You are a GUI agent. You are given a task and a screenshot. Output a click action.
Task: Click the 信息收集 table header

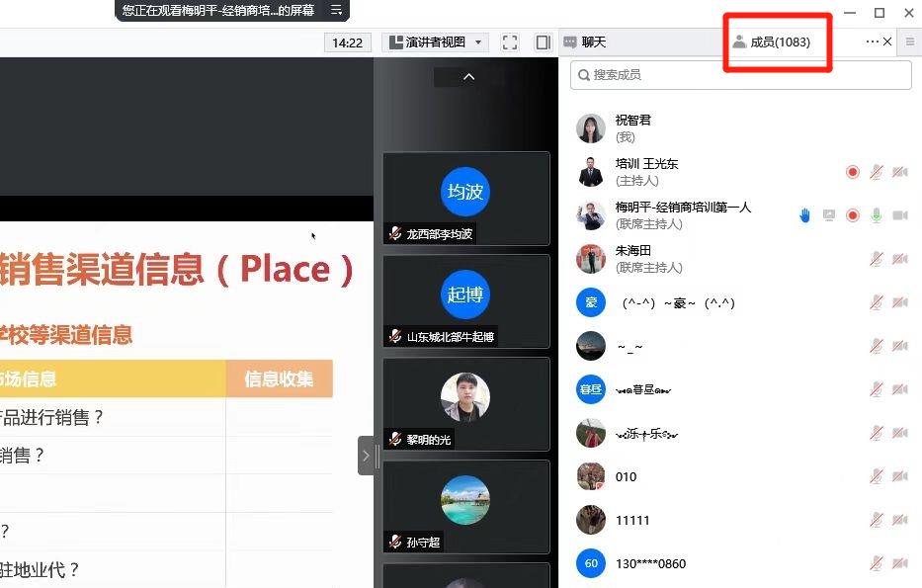tap(280, 378)
